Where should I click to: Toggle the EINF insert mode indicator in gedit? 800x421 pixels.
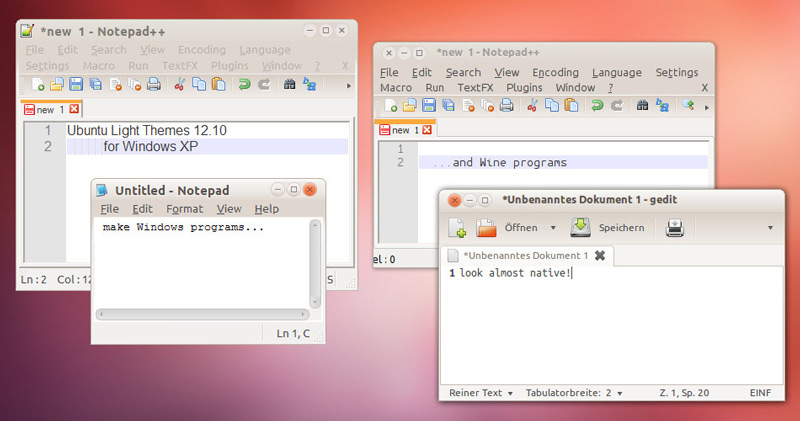pos(760,392)
